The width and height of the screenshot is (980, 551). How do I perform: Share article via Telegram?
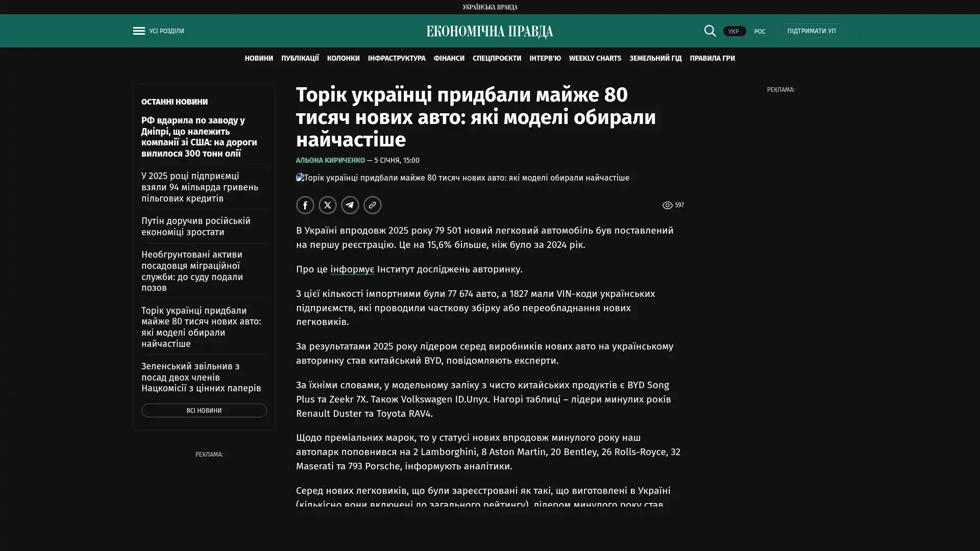350,205
